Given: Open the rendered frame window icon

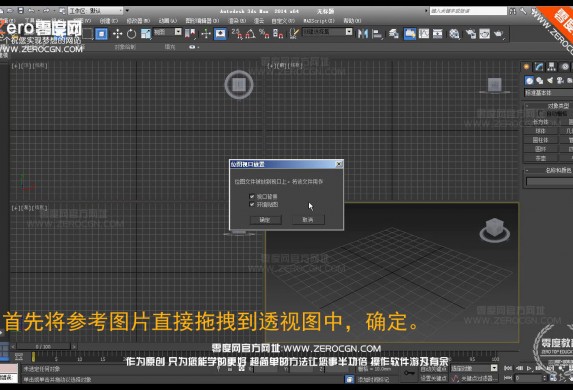Looking at the screenshot, I should point(484,34).
